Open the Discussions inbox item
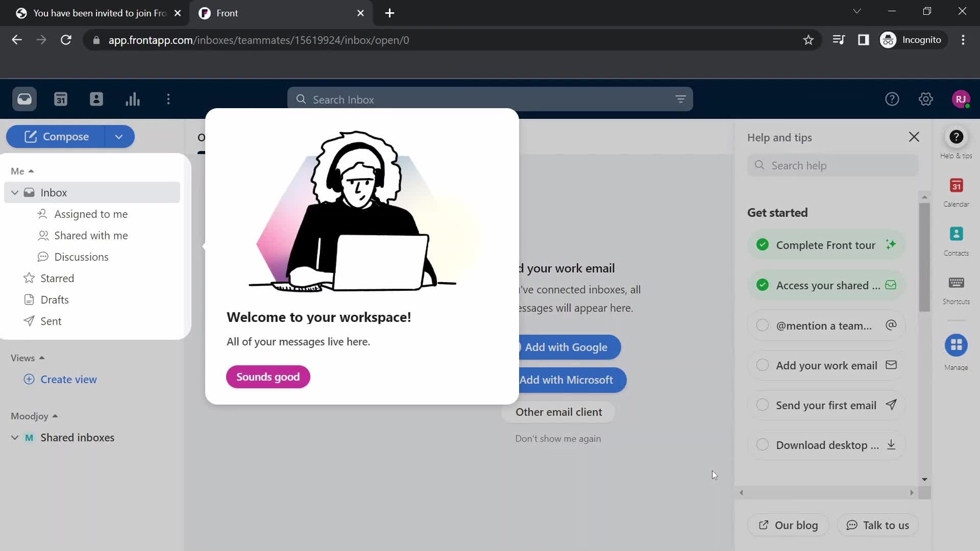Image resolution: width=980 pixels, height=551 pixels. click(x=82, y=256)
